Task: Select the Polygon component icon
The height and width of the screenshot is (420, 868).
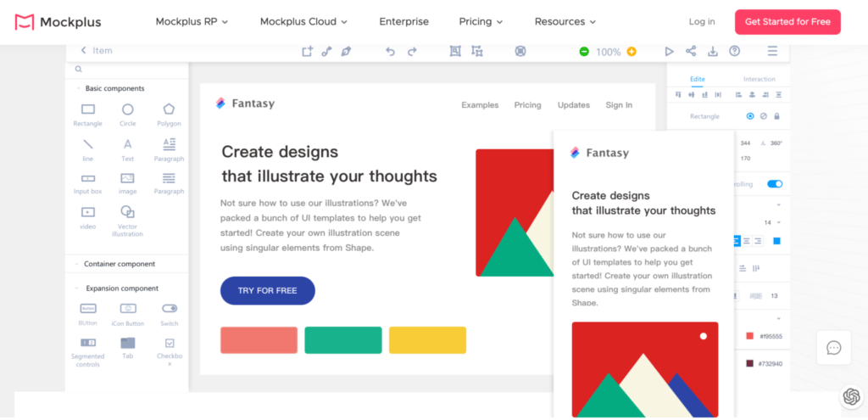Action: pos(169,109)
